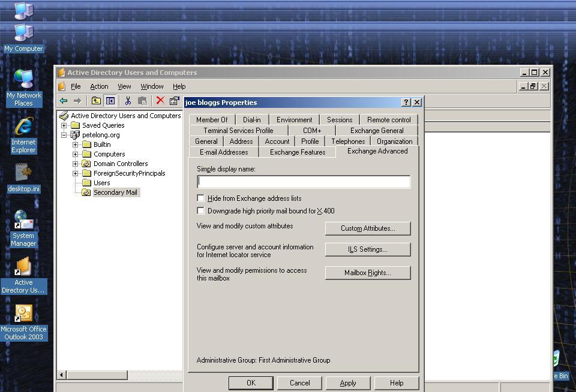Switch to the E-mail Addresses tab
This screenshot has width=576, height=392.
(224, 152)
